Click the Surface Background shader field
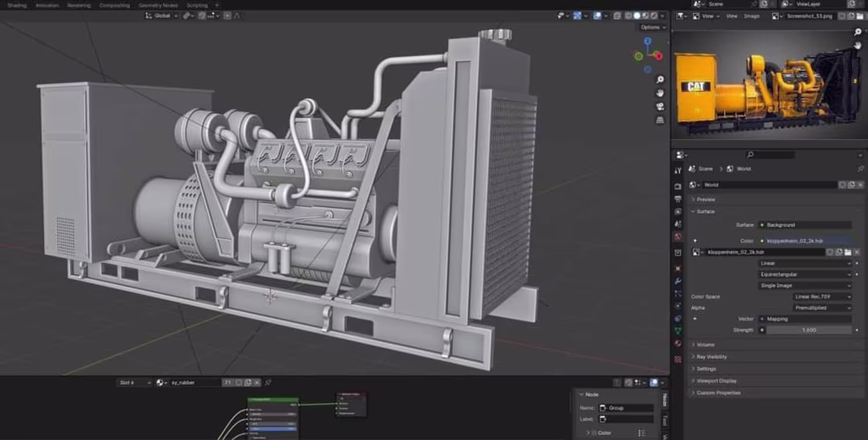The width and height of the screenshot is (868, 440). tap(805, 225)
